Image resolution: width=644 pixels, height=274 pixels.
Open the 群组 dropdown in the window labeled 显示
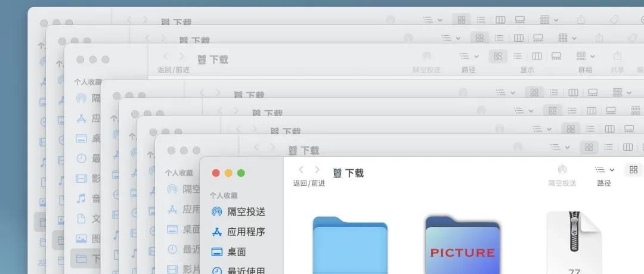(x=586, y=56)
